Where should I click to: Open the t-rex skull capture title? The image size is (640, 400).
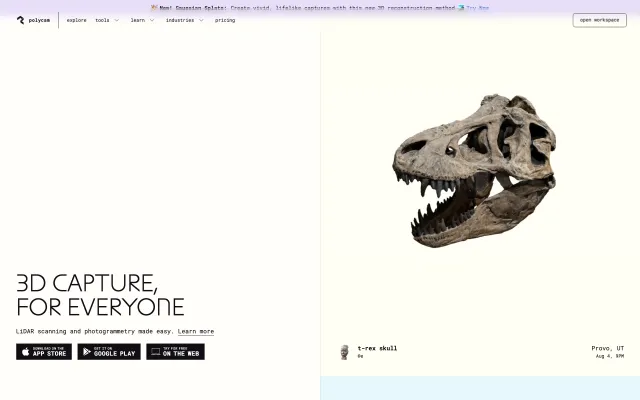pyautogui.click(x=377, y=348)
